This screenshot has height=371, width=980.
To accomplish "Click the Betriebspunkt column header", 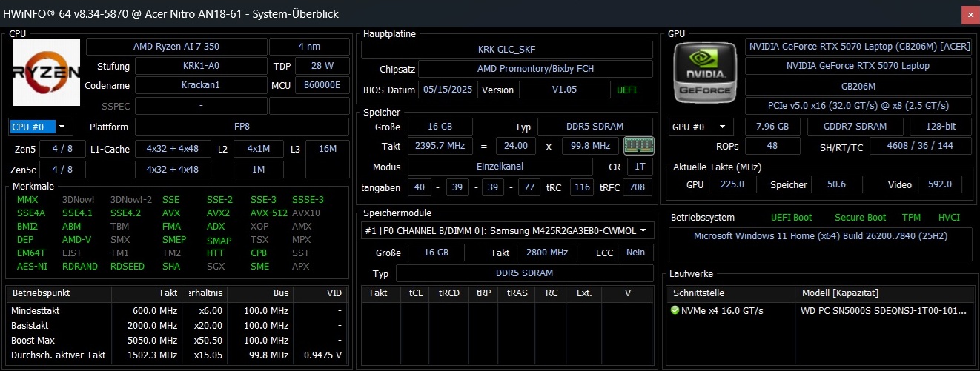I will tap(40, 293).
